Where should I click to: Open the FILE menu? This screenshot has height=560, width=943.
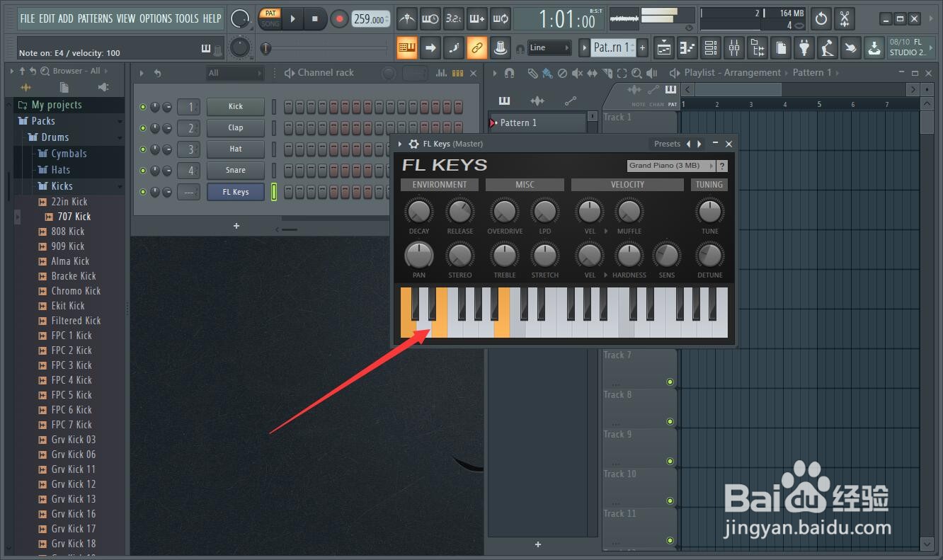[28, 18]
